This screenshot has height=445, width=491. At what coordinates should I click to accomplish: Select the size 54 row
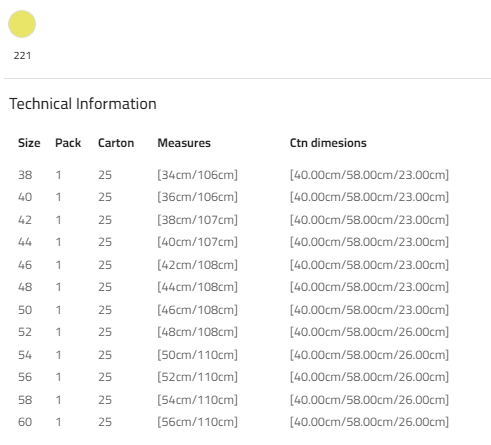click(233, 355)
